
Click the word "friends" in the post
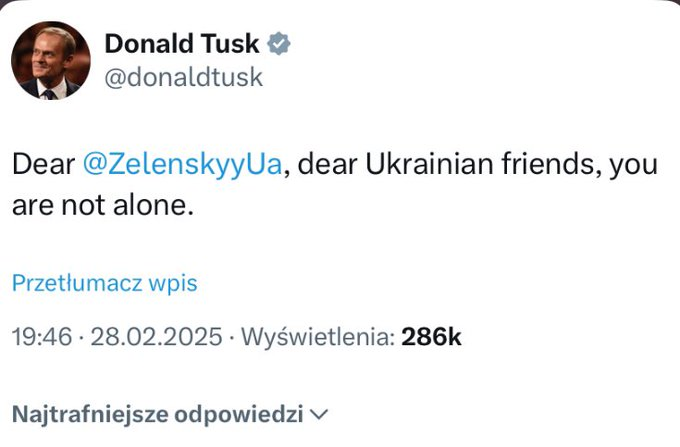552,164
